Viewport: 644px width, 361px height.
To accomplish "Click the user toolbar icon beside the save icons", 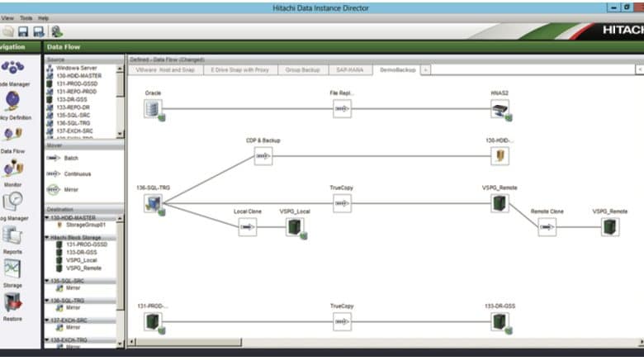I will (x=57, y=31).
